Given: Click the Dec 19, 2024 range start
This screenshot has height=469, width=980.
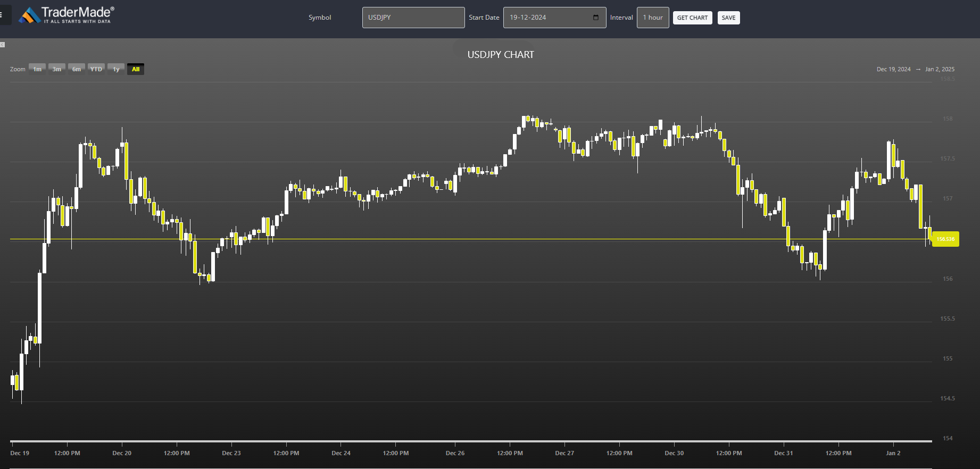Looking at the screenshot, I should click(893, 69).
